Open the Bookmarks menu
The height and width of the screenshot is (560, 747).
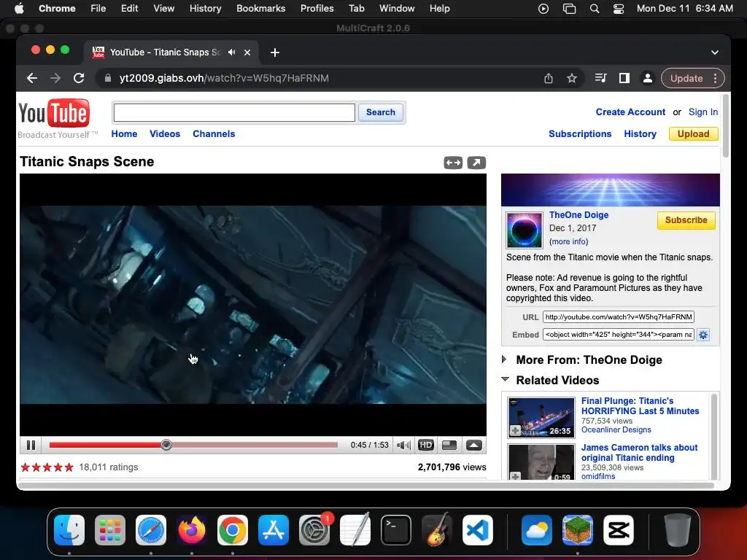(x=260, y=8)
